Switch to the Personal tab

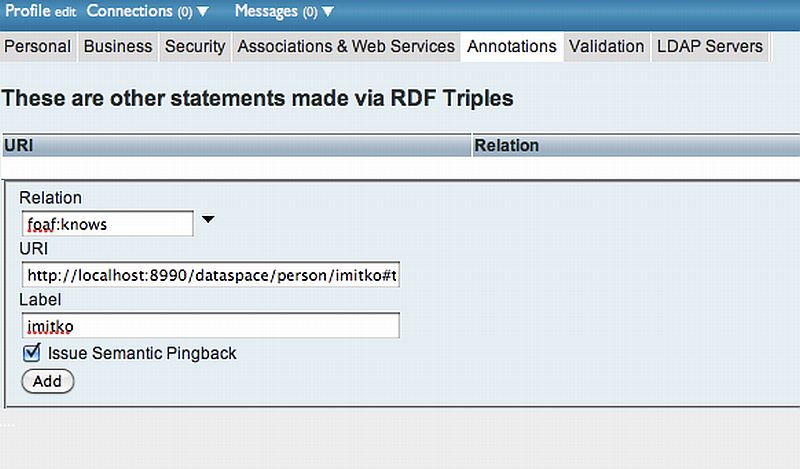[x=38, y=46]
